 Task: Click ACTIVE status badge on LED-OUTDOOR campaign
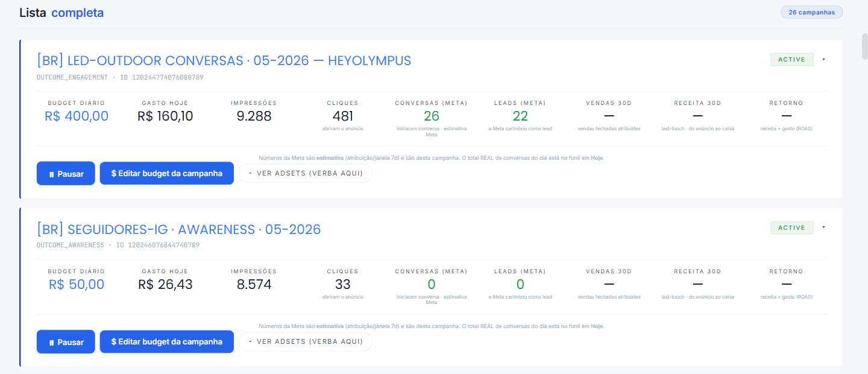[791, 59]
